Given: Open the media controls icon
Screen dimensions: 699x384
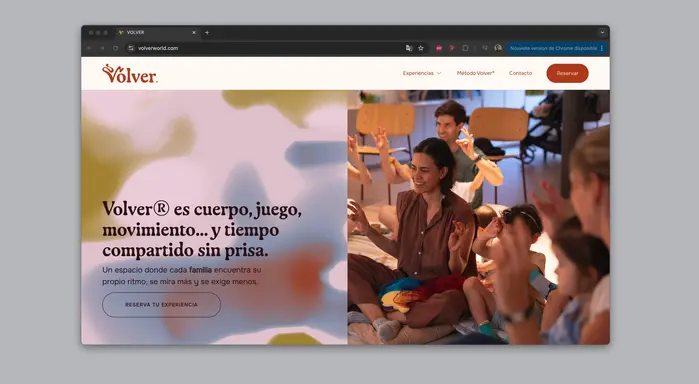Looking at the screenshot, I should click(485, 48).
